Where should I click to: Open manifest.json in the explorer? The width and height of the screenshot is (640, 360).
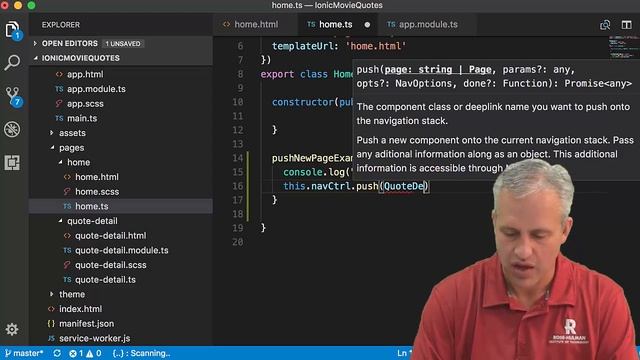[86, 324]
